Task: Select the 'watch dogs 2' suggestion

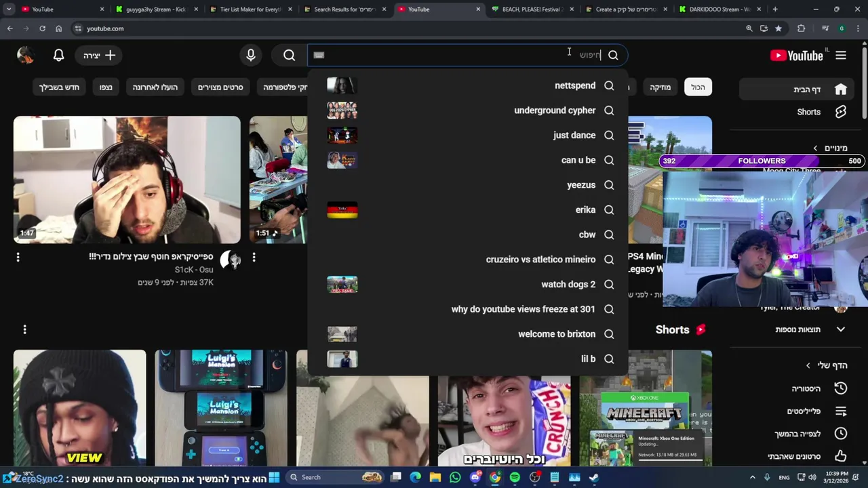Action: 468,285
